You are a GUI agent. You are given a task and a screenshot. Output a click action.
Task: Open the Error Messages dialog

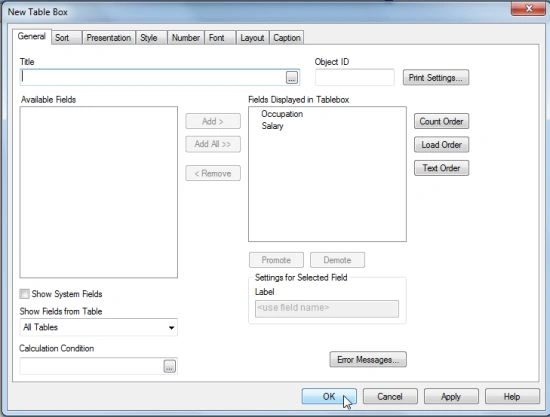368,359
